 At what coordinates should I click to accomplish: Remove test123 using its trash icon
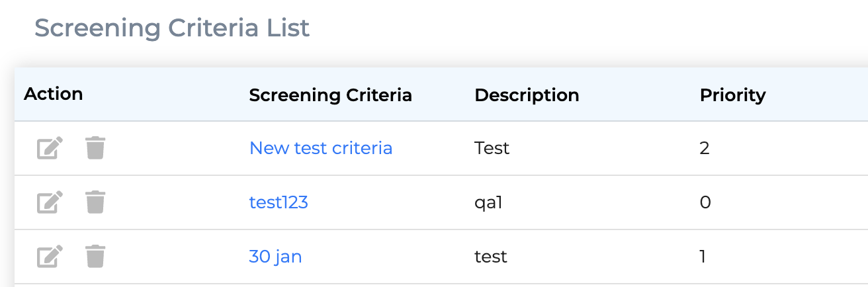click(95, 202)
